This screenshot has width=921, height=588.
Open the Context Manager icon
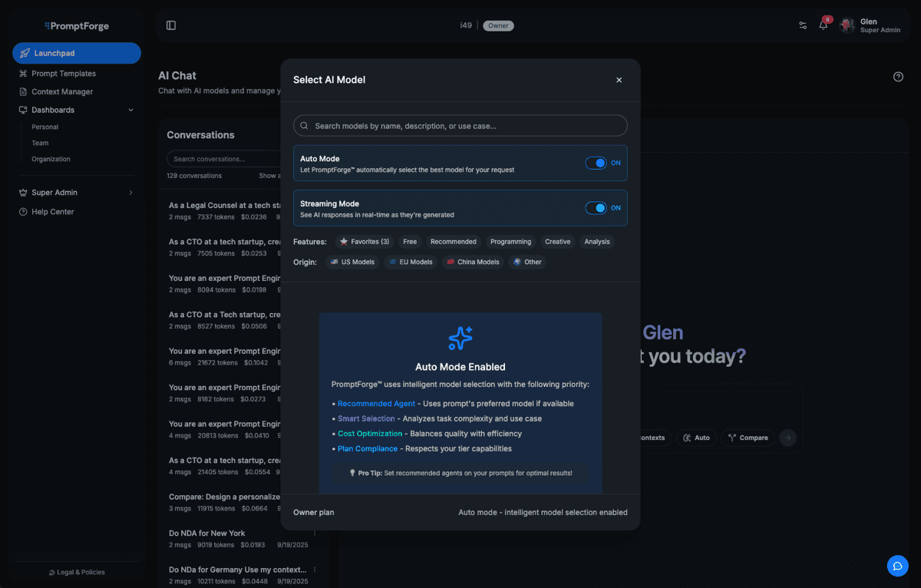pos(23,91)
